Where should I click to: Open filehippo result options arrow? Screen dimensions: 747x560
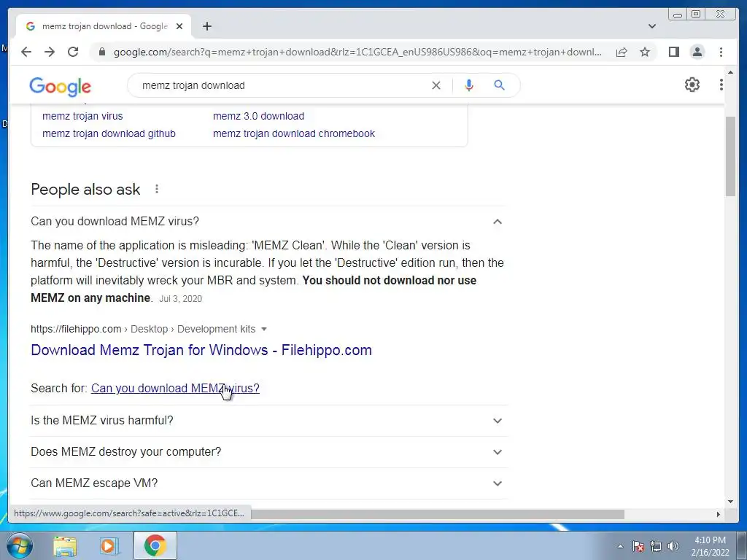[x=264, y=329]
